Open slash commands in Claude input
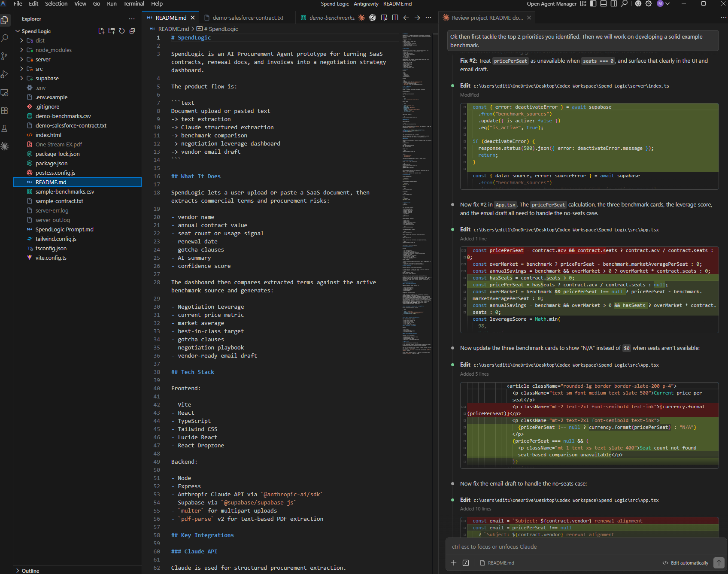This screenshot has height=574, width=728. coord(466,563)
